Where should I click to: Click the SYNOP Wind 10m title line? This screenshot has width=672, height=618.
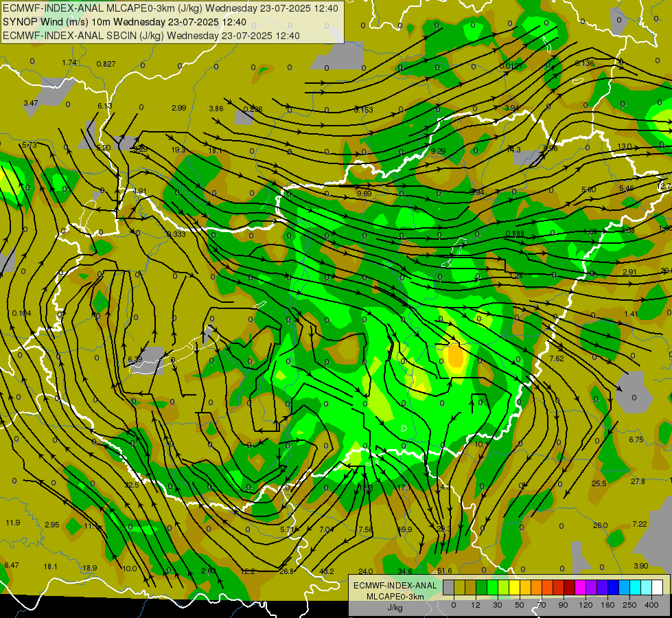(124, 22)
